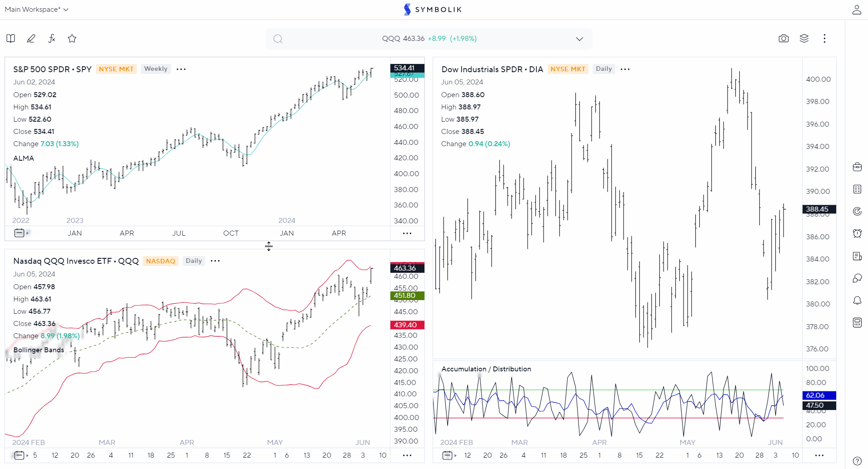868x469 pixels.
Task: Click the NYSE MKT badge on SPY chart
Action: click(x=116, y=69)
